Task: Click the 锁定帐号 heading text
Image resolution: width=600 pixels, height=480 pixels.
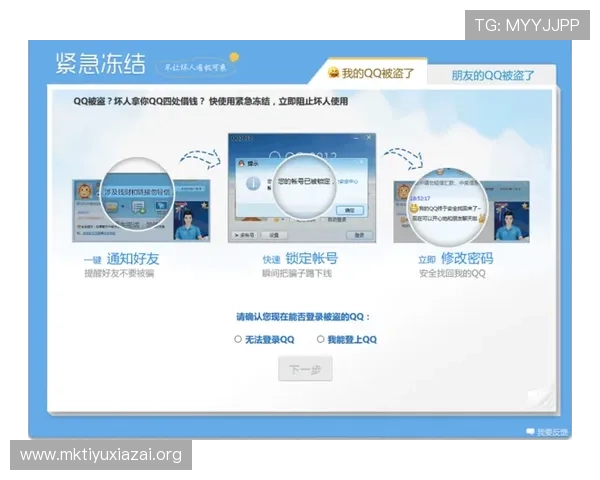Action: 311,258
